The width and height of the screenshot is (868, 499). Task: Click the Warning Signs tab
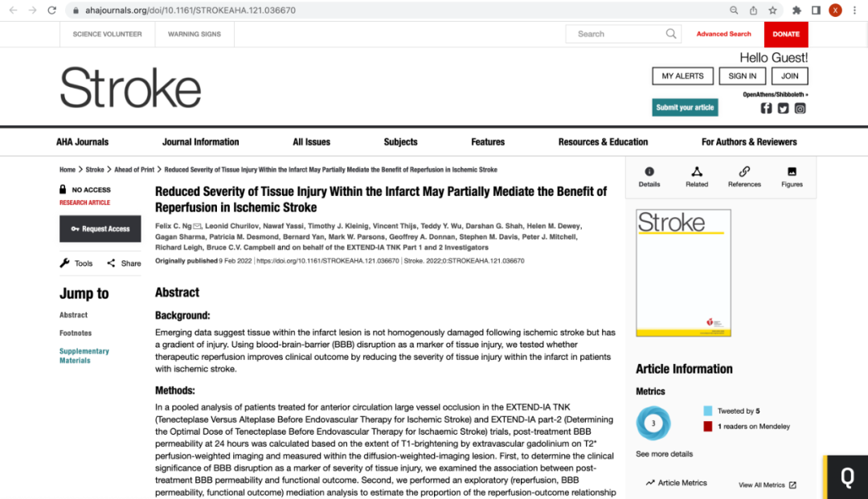[x=194, y=34]
